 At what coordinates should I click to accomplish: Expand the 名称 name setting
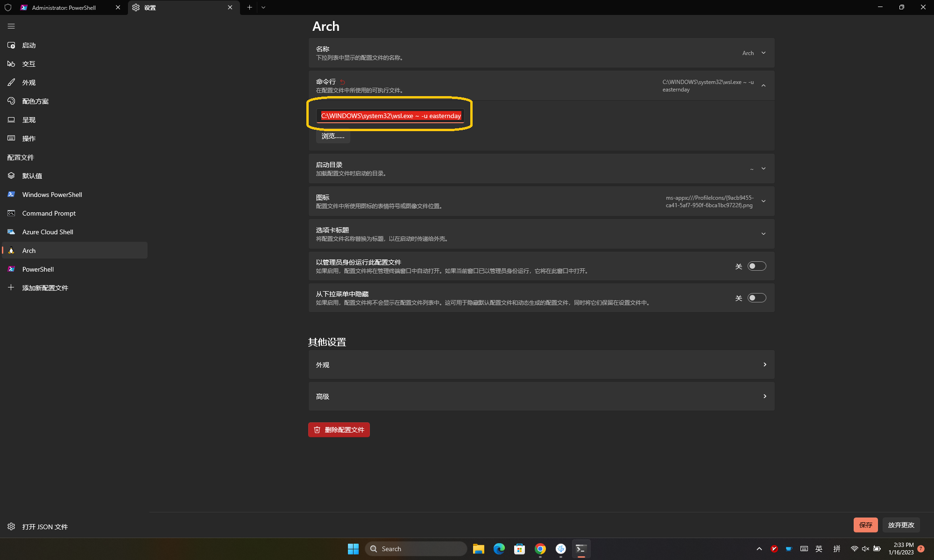pos(541,53)
